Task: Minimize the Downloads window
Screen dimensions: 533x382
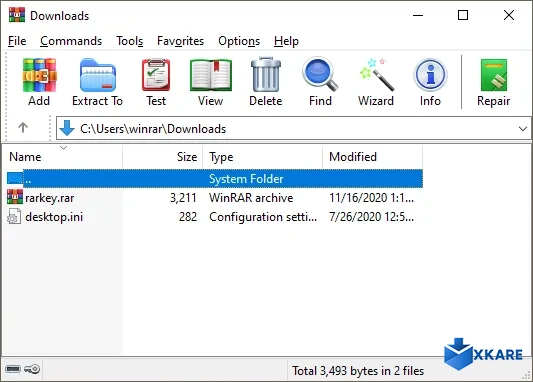Action: 418,15
